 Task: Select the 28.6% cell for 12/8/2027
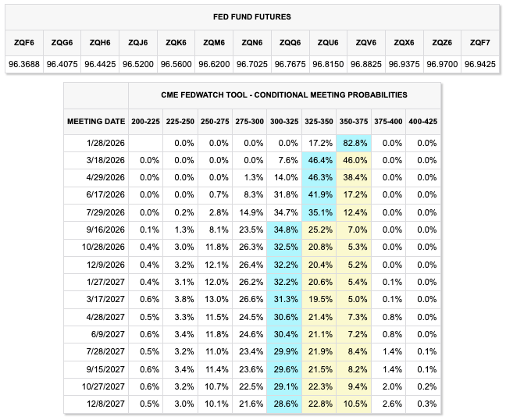(x=284, y=404)
